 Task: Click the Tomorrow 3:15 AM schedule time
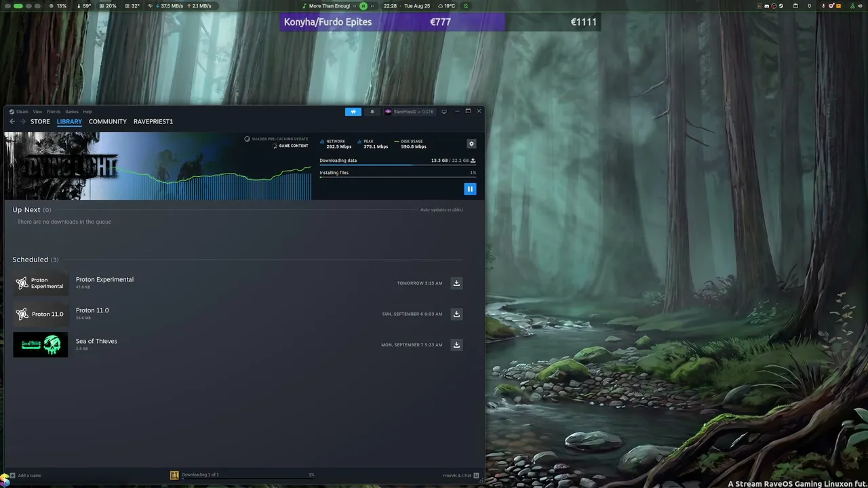pos(420,283)
